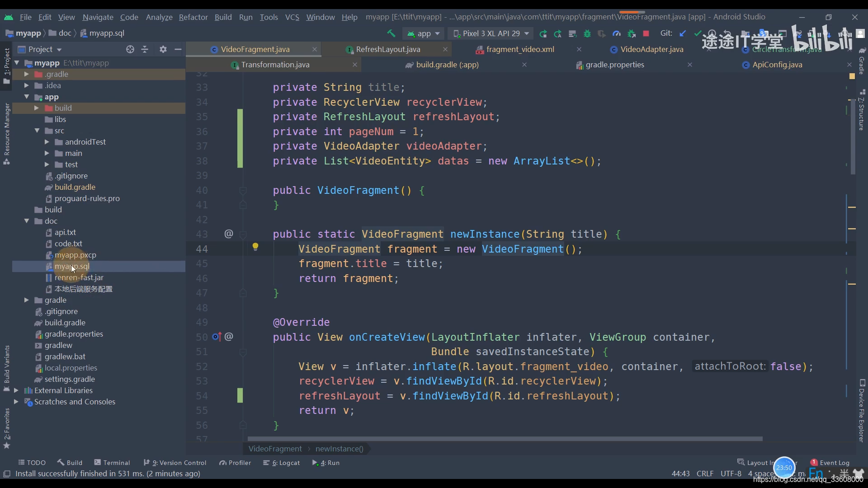Select proguard-rules.pro file

(x=87, y=198)
